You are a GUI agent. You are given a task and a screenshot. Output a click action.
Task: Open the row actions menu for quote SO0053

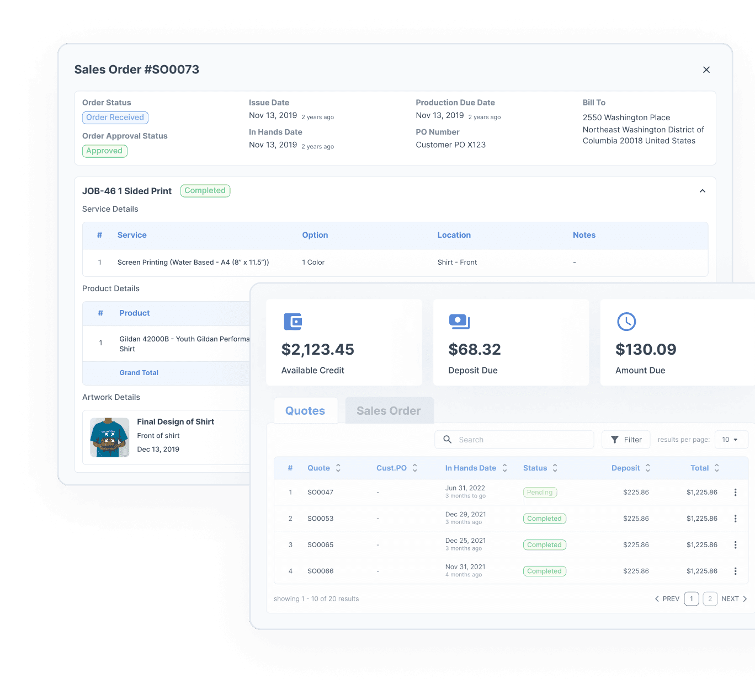pos(735,519)
